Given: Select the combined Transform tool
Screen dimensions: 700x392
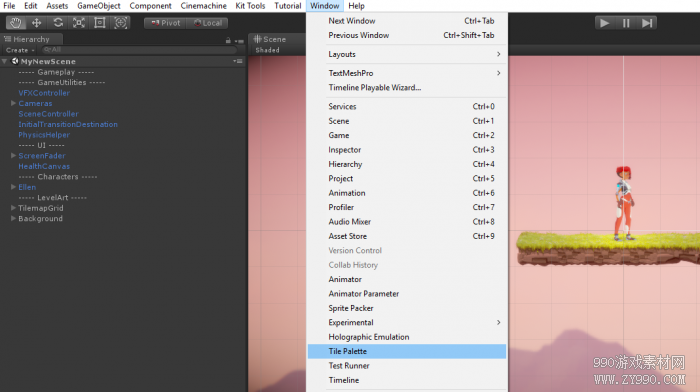Looking at the screenshot, I should click(121, 23).
